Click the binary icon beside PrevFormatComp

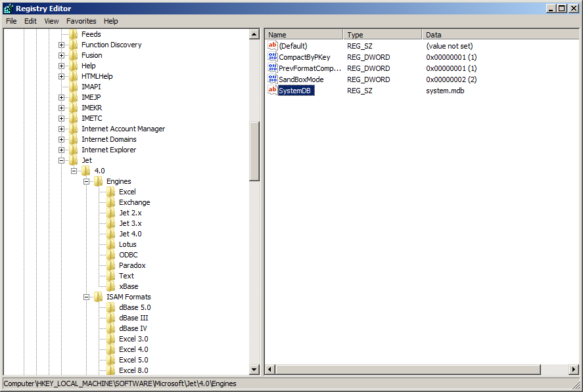click(x=272, y=68)
